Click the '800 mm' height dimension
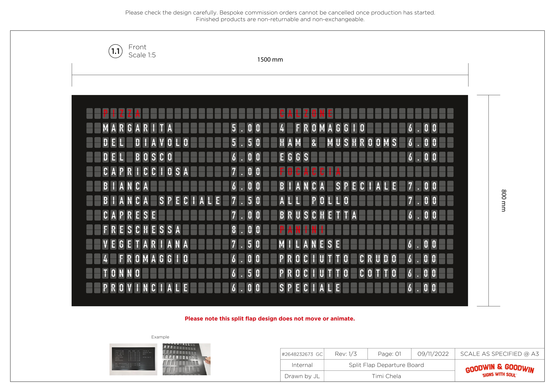The width and height of the screenshot is (555, 392). (x=504, y=200)
